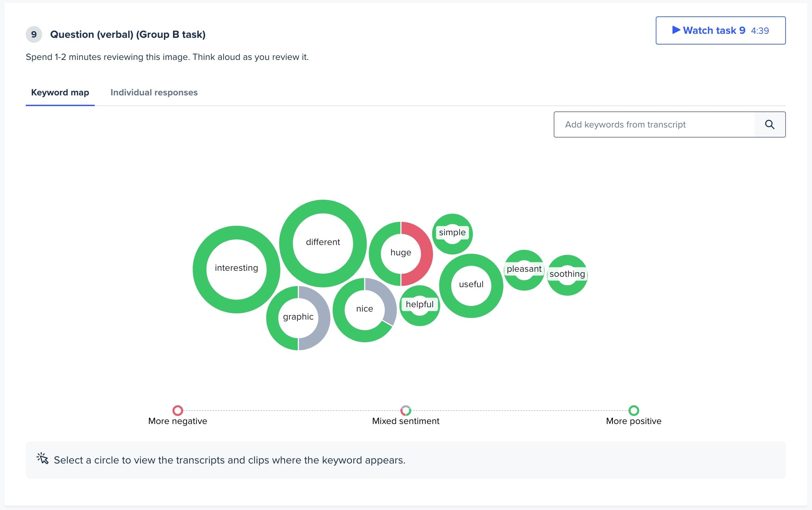This screenshot has width=812, height=510.
Task: Switch to the Individual responses tab
Action: pyautogui.click(x=154, y=92)
